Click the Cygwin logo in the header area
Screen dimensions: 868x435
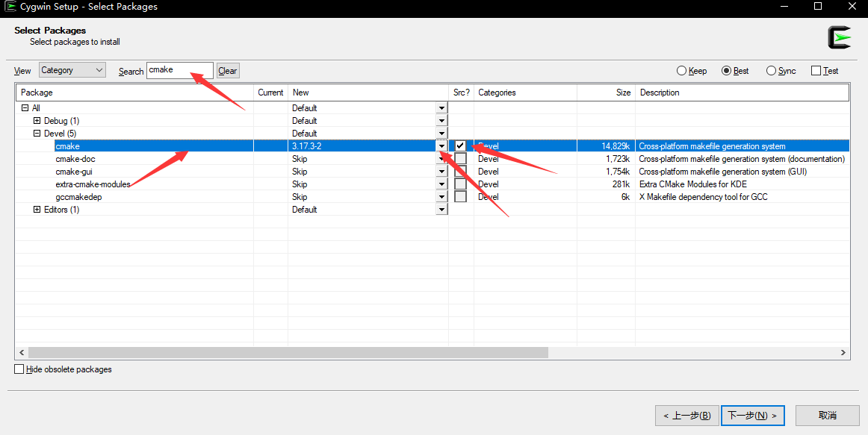tap(839, 37)
